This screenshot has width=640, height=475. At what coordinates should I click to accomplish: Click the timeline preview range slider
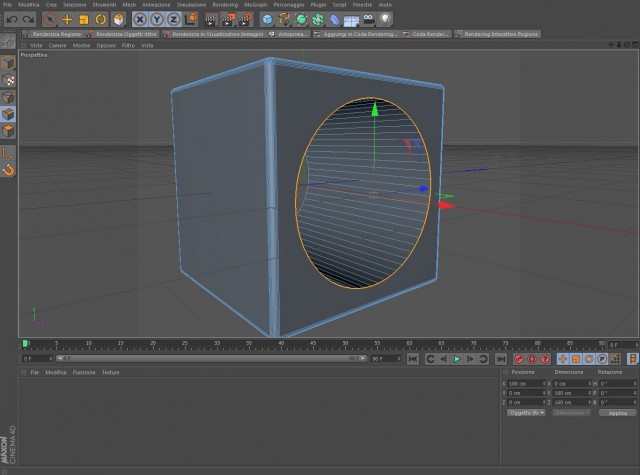click(211, 358)
